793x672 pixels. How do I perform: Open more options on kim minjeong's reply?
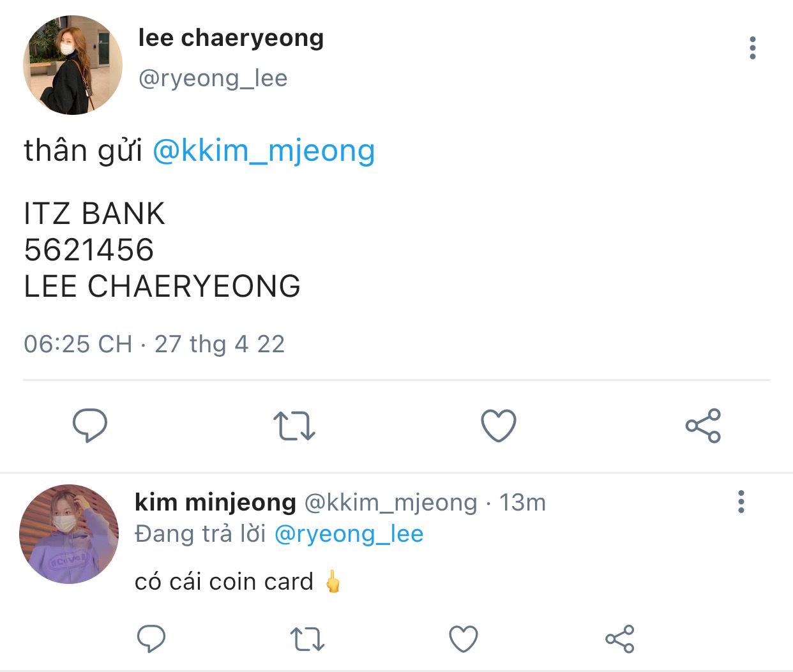point(741,502)
